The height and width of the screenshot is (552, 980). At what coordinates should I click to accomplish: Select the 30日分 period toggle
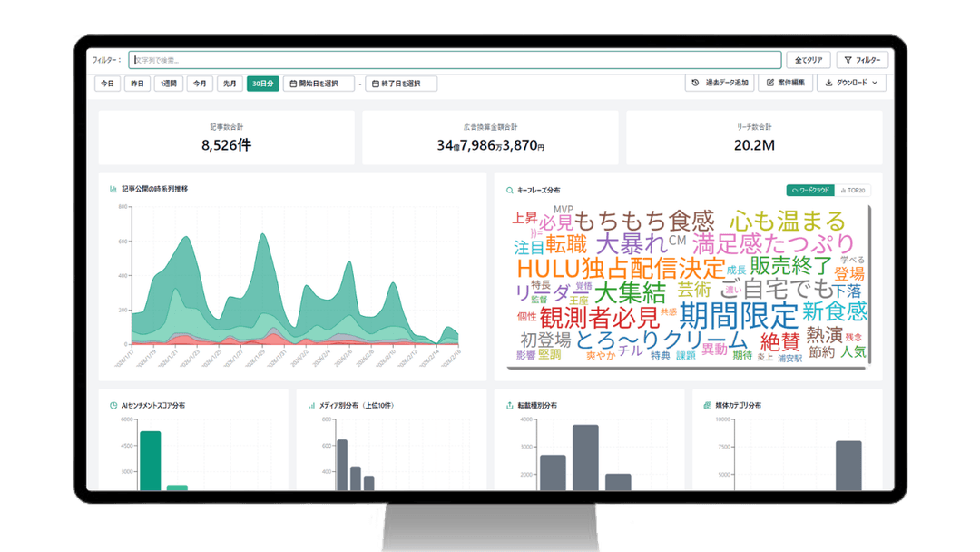point(262,84)
